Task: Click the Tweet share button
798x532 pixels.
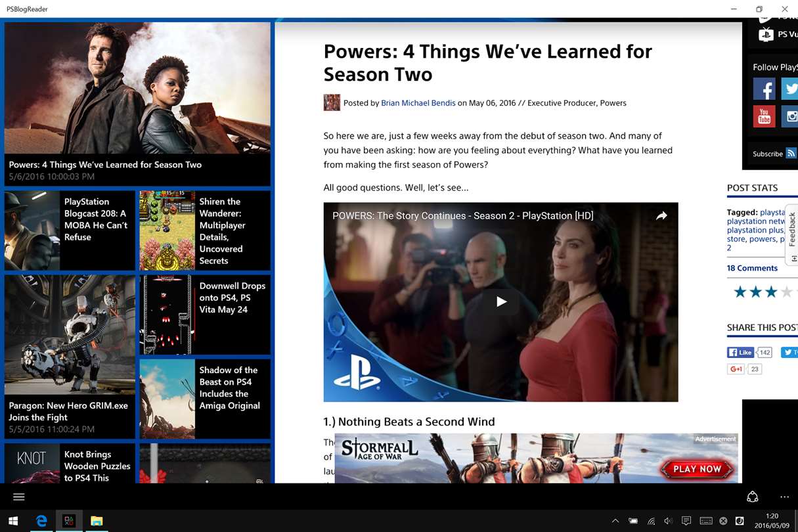Action: coord(789,352)
